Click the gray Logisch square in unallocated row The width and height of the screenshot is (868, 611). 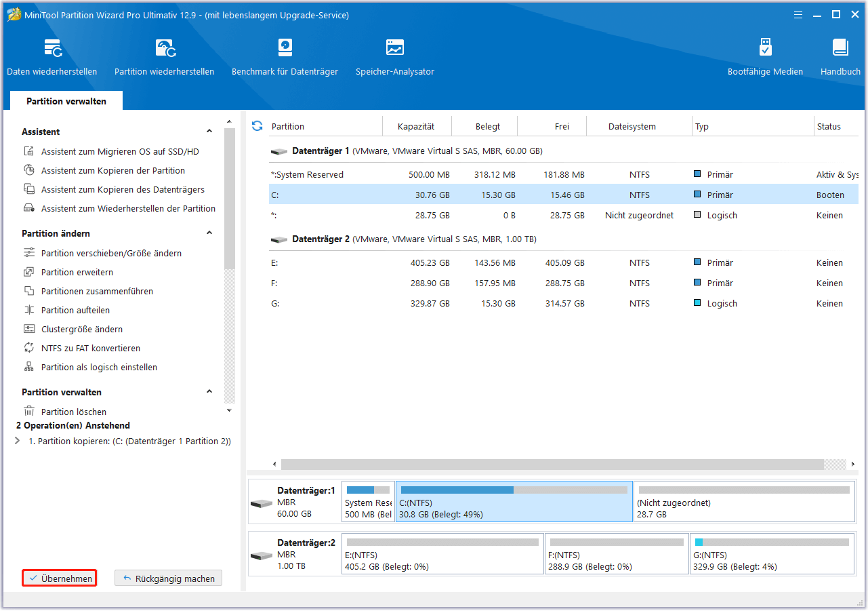coord(698,216)
